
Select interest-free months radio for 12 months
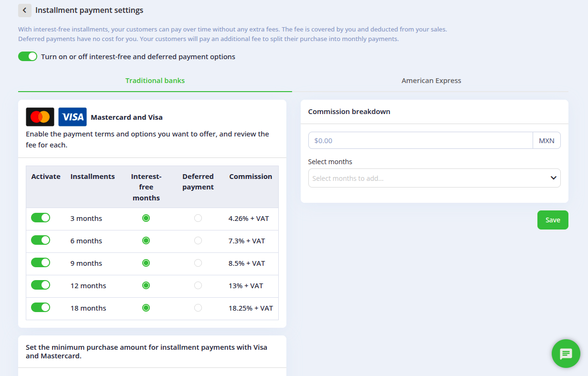(146, 285)
